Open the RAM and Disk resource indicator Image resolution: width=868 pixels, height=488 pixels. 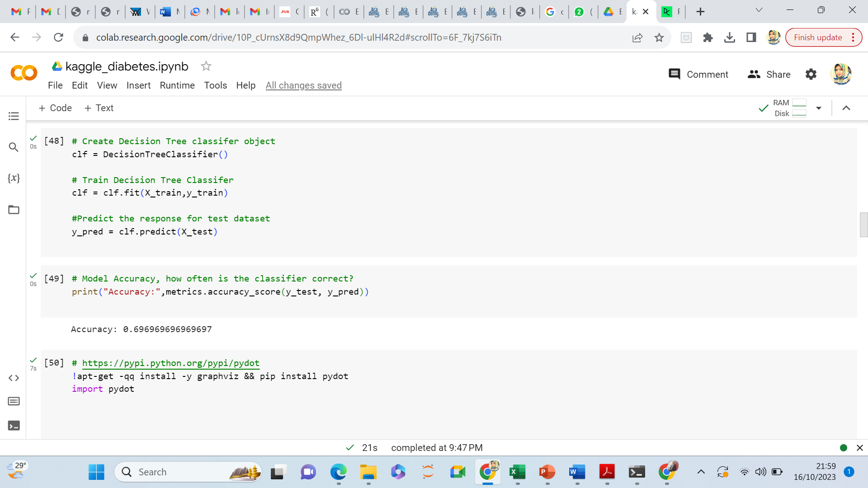click(790, 108)
